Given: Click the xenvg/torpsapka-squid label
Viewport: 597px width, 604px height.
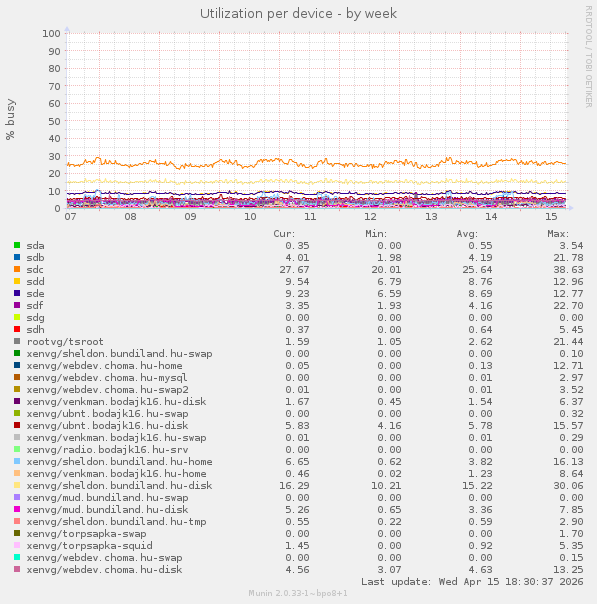Looking at the screenshot, I should (89, 546).
